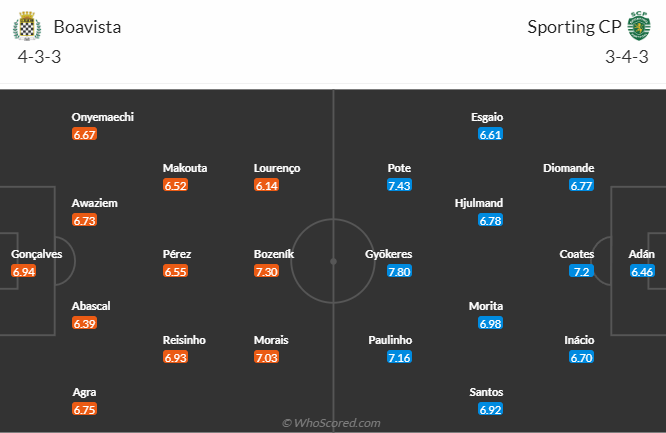Select Santos's 6.92 rating badge

[490, 409]
